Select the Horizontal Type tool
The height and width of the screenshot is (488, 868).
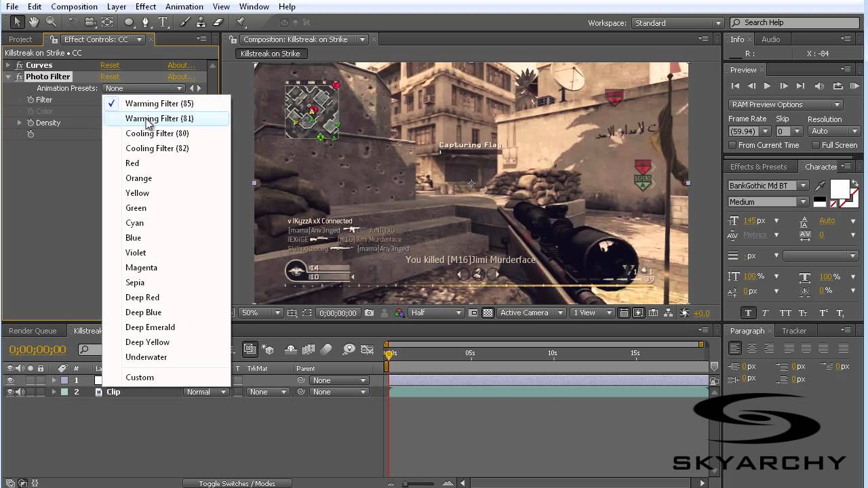[163, 22]
